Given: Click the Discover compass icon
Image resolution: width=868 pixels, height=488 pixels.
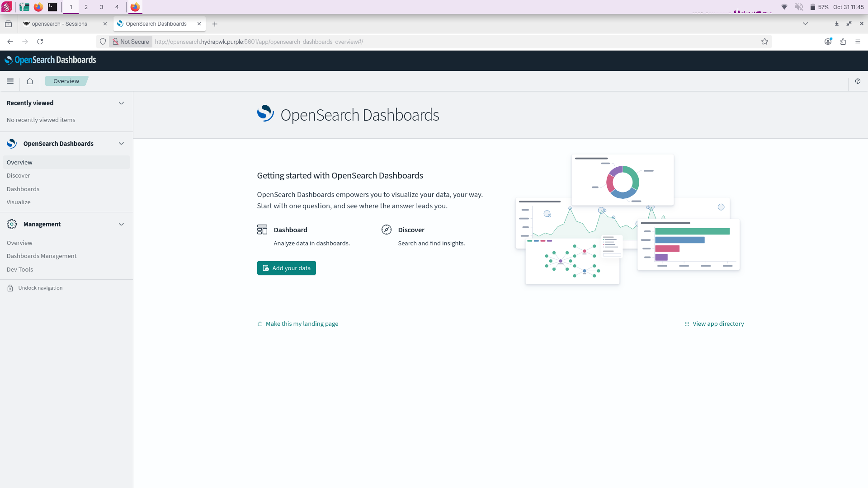Looking at the screenshot, I should (x=386, y=230).
